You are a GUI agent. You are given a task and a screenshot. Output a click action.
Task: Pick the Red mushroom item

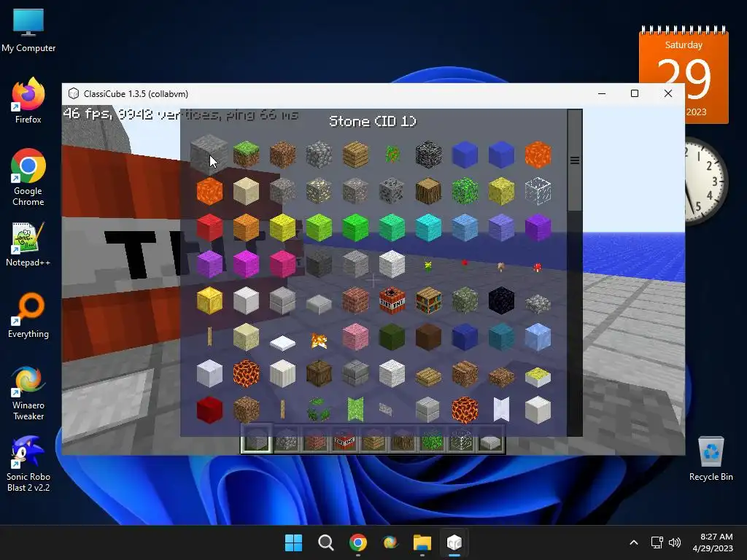[x=538, y=267]
